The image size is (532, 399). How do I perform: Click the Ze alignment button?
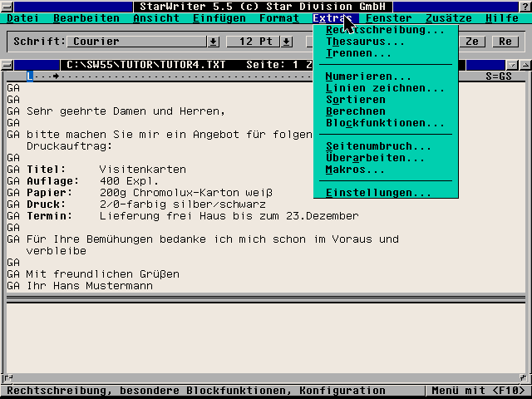tap(472, 42)
